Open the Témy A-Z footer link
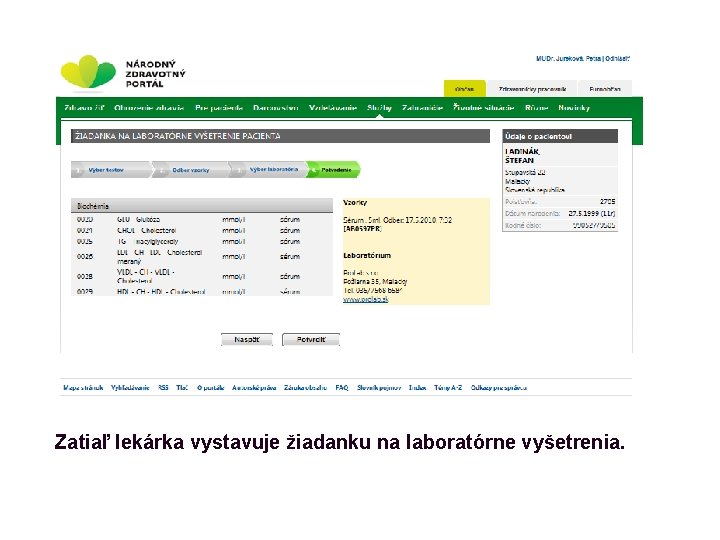 [x=448, y=388]
